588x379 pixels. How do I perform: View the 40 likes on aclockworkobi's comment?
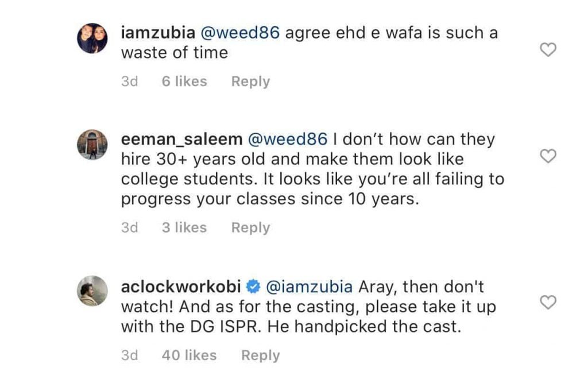[x=189, y=355]
